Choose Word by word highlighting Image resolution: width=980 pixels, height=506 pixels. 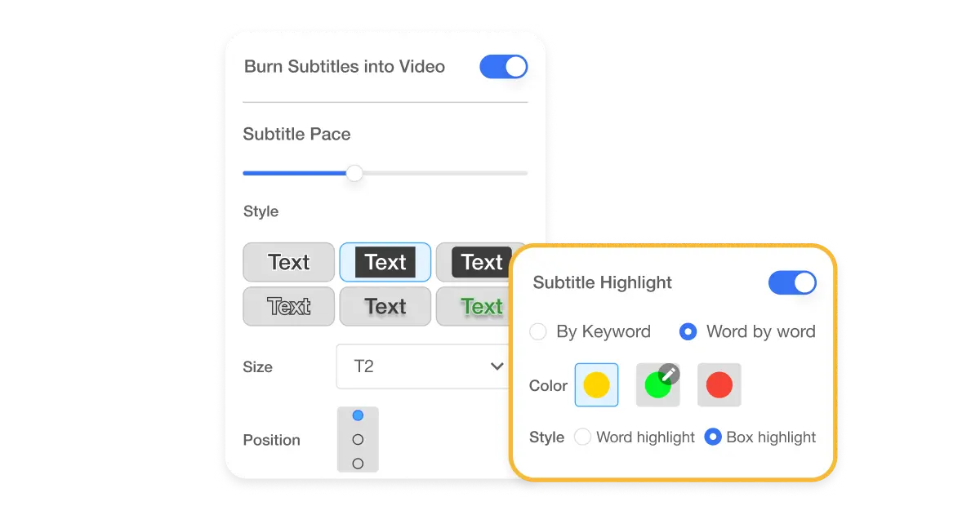[688, 331]
